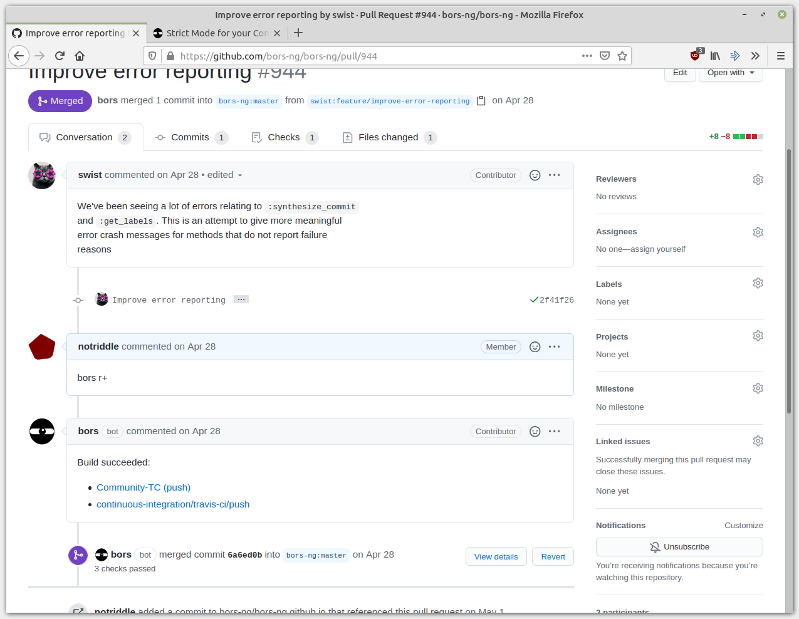Go back to the previous page
This screenshot has width=799, height=619.
point(19,56)
